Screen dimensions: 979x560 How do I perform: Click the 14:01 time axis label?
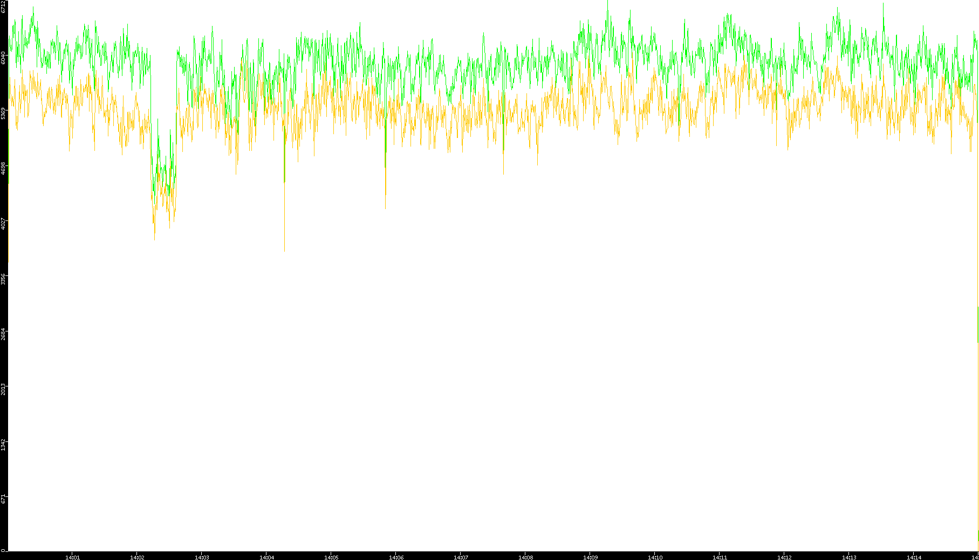[72, 557]
